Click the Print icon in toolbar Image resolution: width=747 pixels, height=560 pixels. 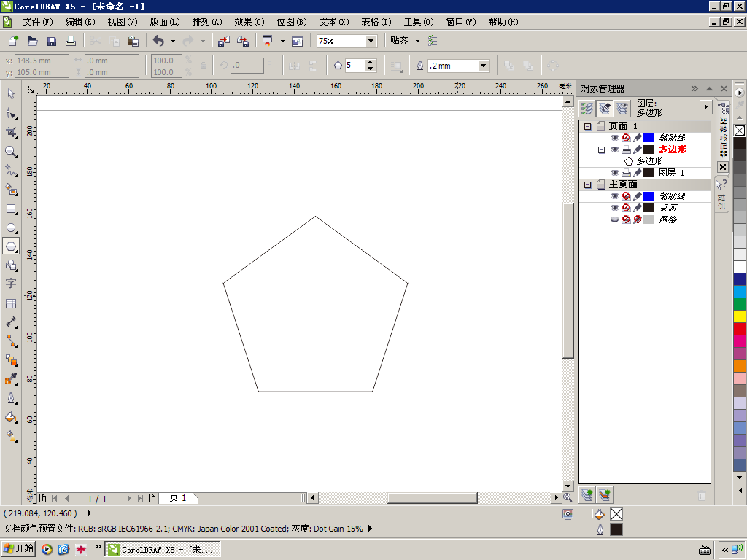[71, 42]
